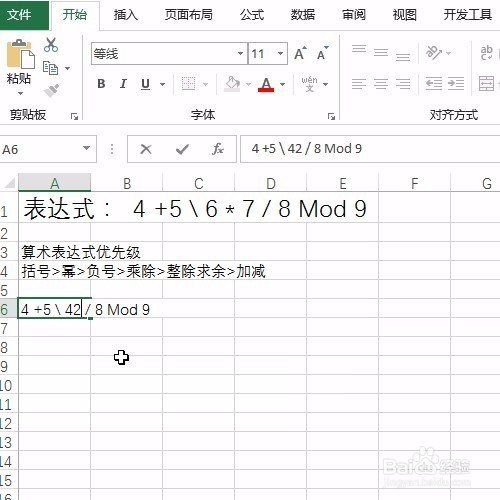Open clipboard group dialog launcher
Image resolution: width=500 pixels, height=500 pixels.
coord(75,116)
